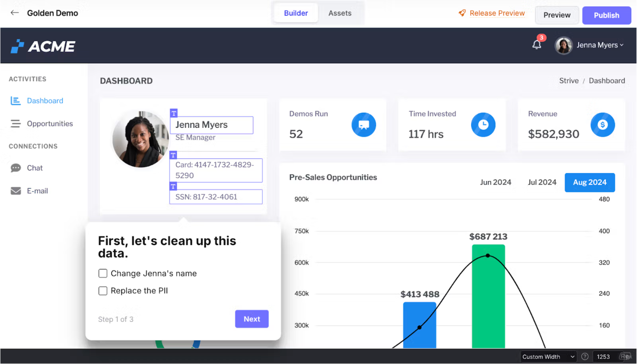Open the Release Preview link

(497, 13)
